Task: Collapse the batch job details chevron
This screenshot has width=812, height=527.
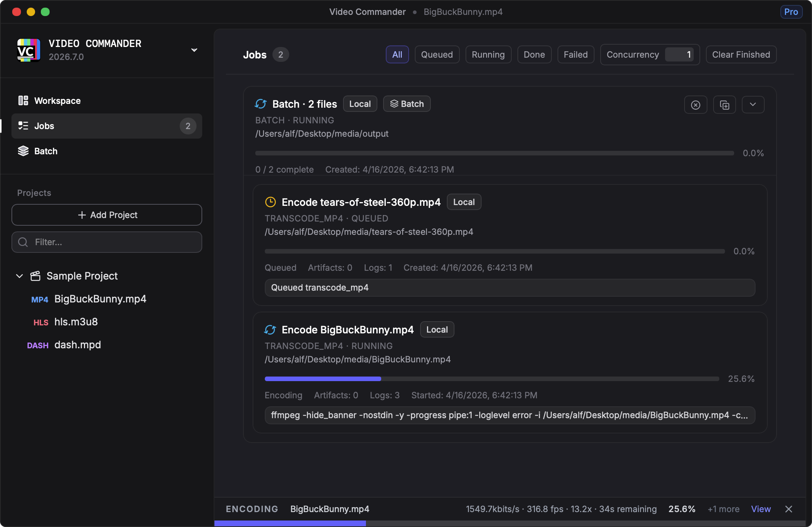Action: (x=752, y=105)
